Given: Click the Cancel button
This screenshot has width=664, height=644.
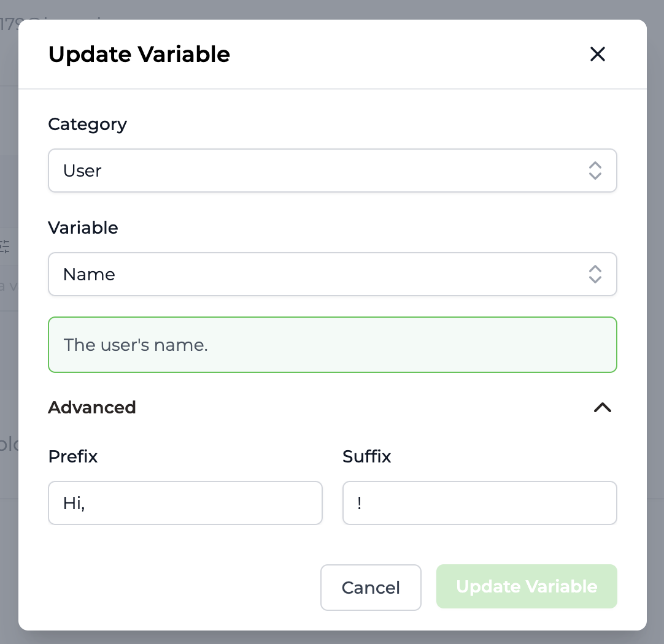Looking at the screenshot, I should 371,588.
